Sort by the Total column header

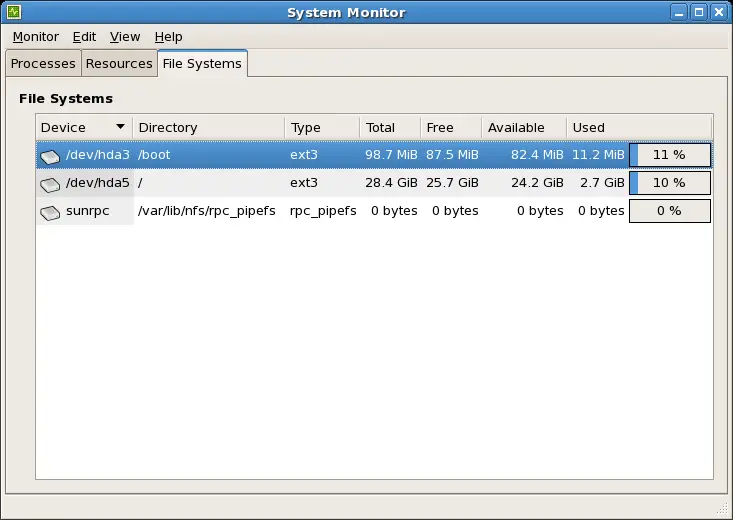pos(389,127)
